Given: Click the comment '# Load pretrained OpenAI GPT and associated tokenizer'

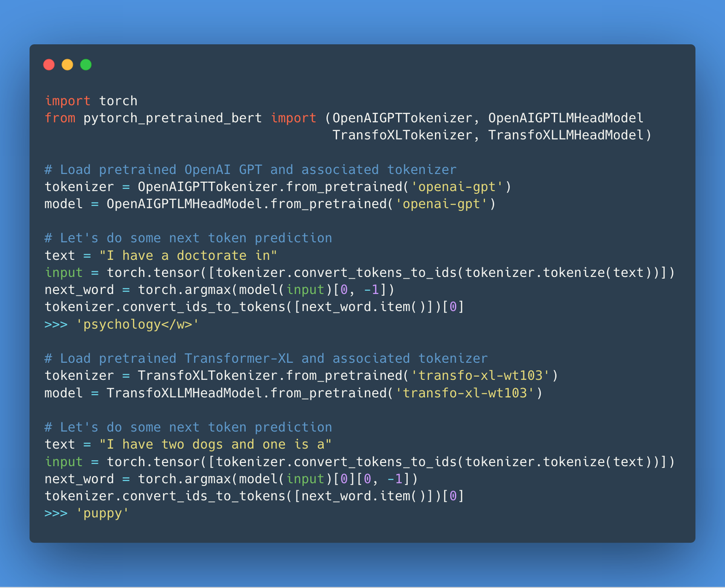Looking at the screenshot, I should coord(251,170).
